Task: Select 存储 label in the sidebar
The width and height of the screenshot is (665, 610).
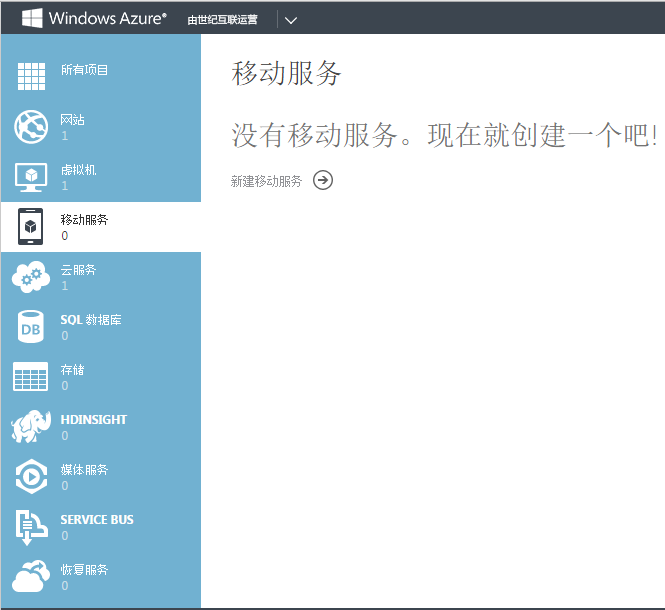Action: click(x=72, y=369)
